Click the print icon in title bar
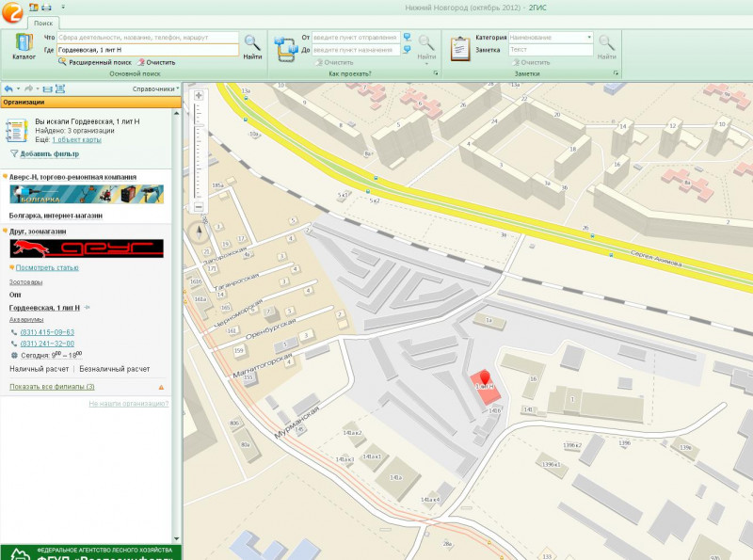 click(x=46, y=7)
